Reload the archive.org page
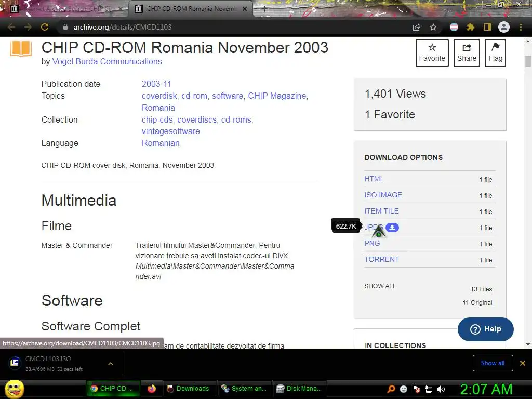 pyautogui.click(x=45, y=27)
